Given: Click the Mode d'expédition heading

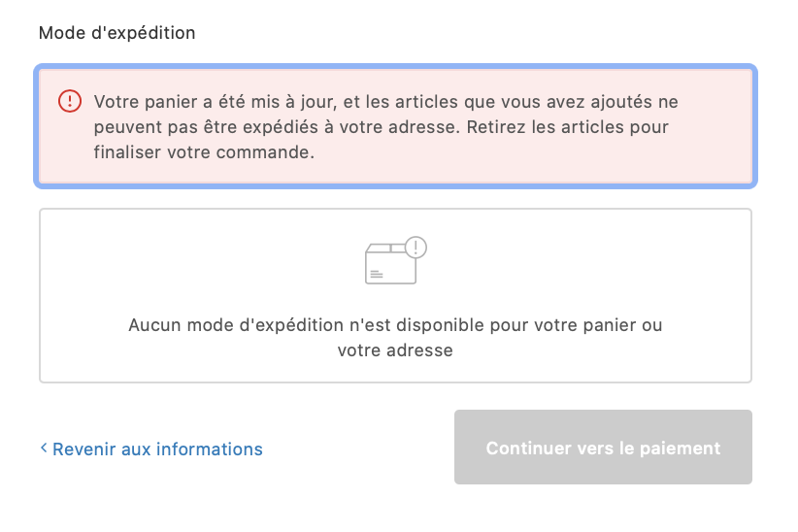Looking at the screenshot, I should [x=116, y=33].
